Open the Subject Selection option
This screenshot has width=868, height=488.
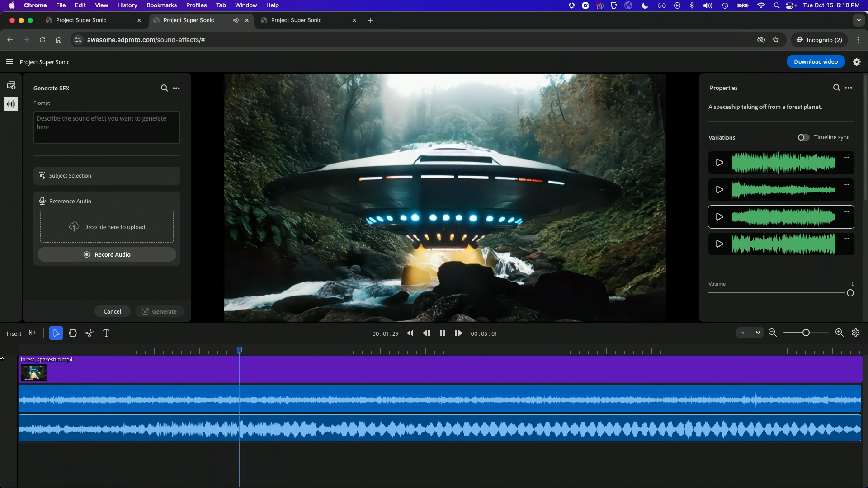(107, 175)
